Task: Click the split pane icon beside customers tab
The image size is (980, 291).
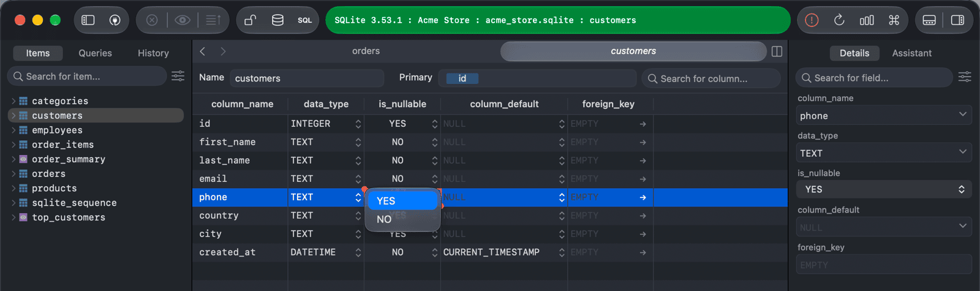Action: click(x=777, y=51)
